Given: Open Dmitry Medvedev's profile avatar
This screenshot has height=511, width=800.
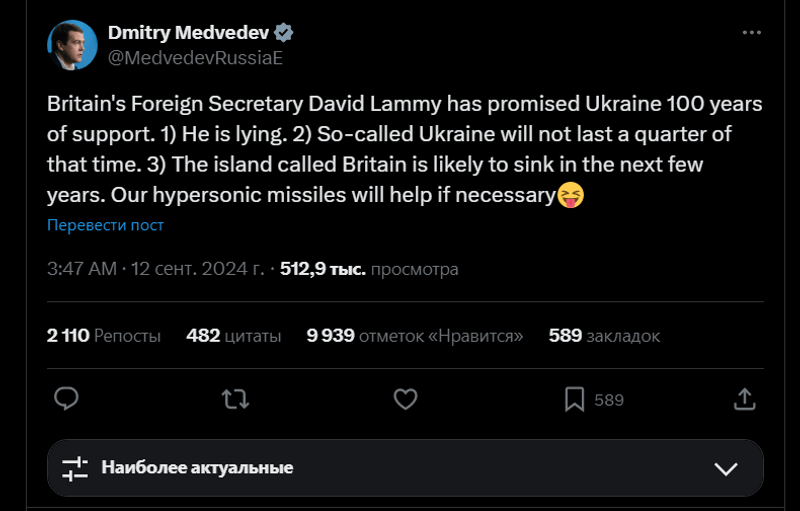Looking at the screenshot, I should tap(72, 45).
